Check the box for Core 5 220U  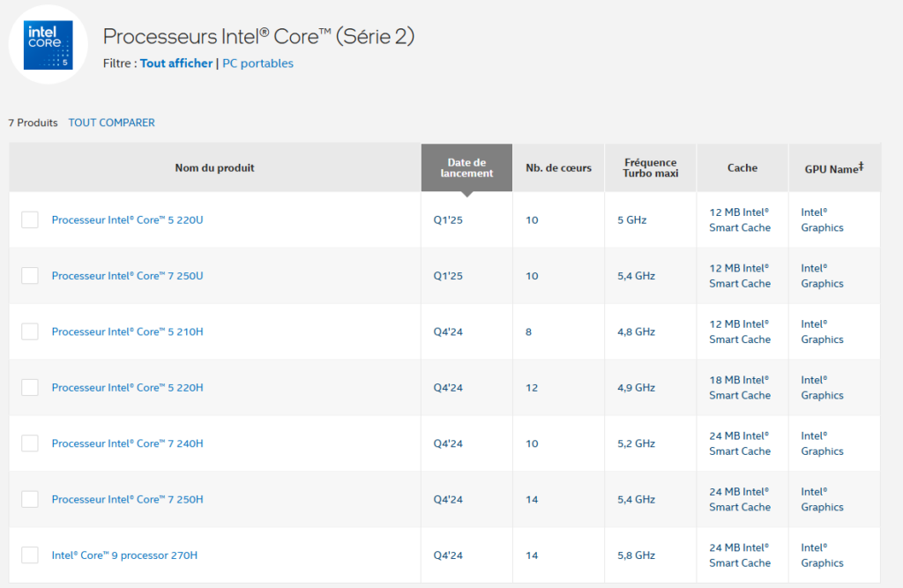tap(30, 220)
